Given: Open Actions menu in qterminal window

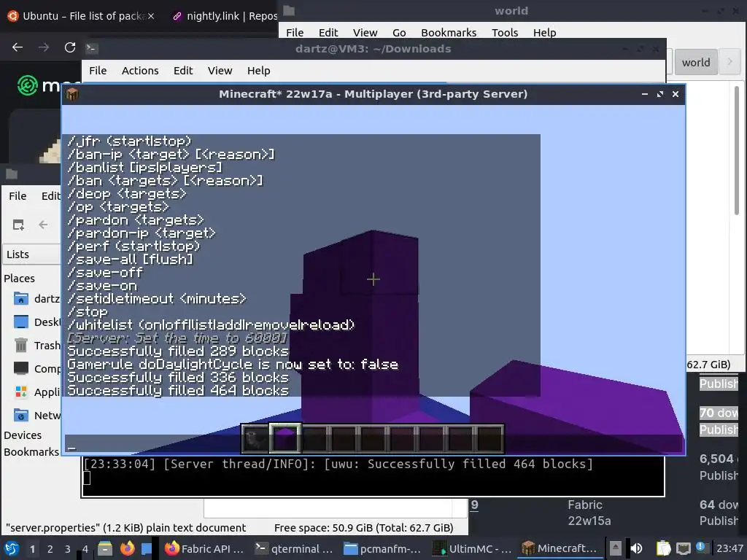Looking at the screenshot, I should [x=140, y=71].
